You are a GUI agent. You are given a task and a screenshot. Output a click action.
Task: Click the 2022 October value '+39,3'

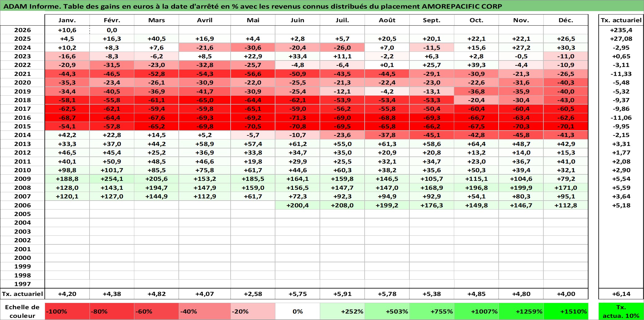pyautogui.click(x=476, y=65)
